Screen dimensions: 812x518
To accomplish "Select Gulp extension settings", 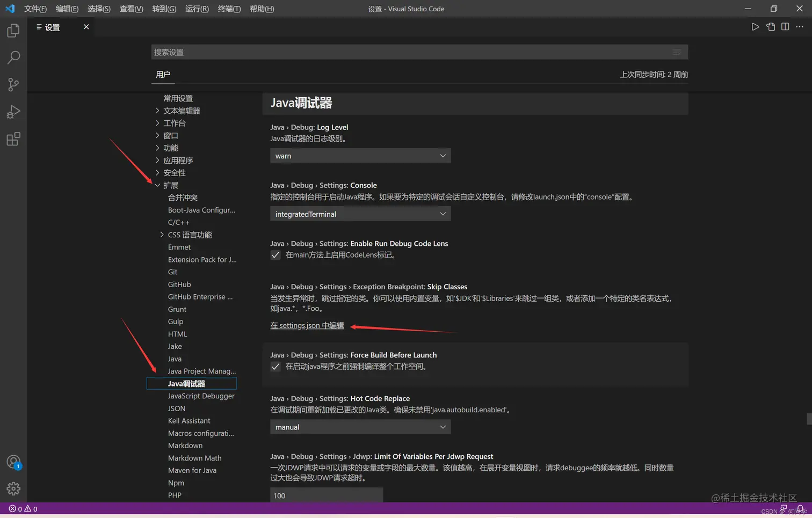I will (175, 321).
